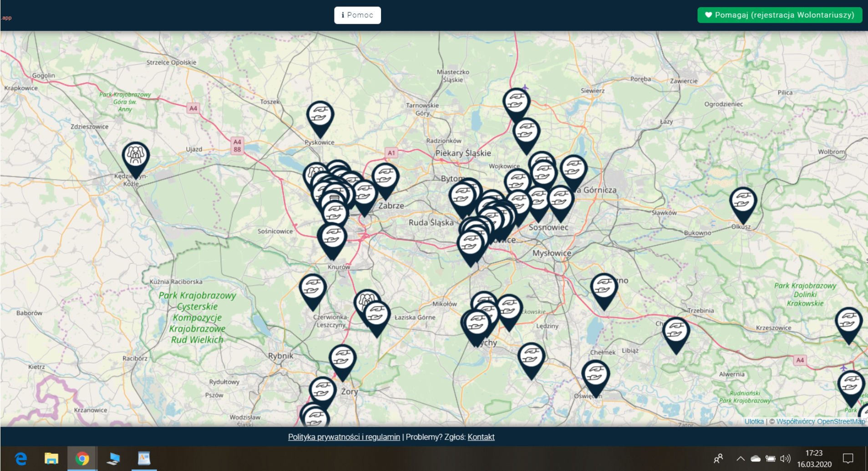Launch Microsoft Edge from the taskbar
Screen dimensions: 868x471
tap(20, 458)
